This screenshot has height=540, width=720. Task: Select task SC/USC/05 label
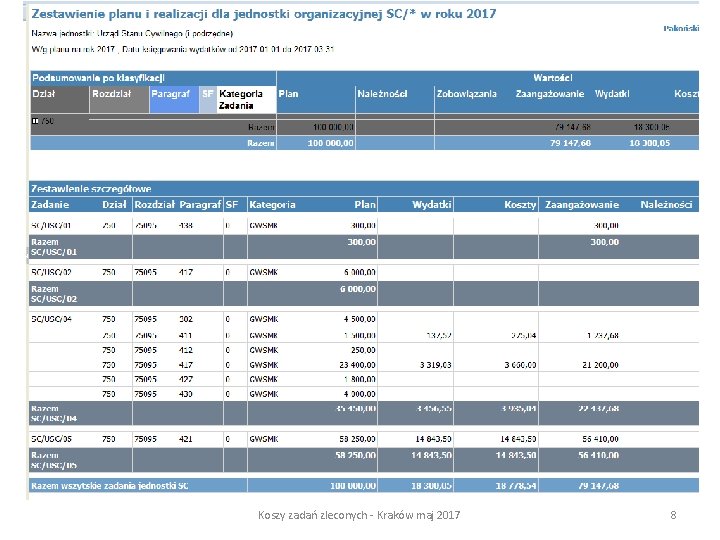(51, 439)
